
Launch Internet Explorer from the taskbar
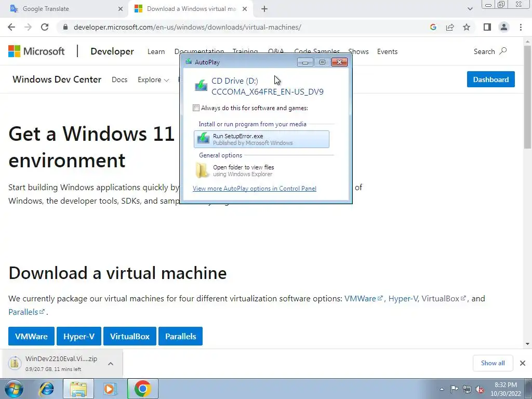click(x=46, y=389)
